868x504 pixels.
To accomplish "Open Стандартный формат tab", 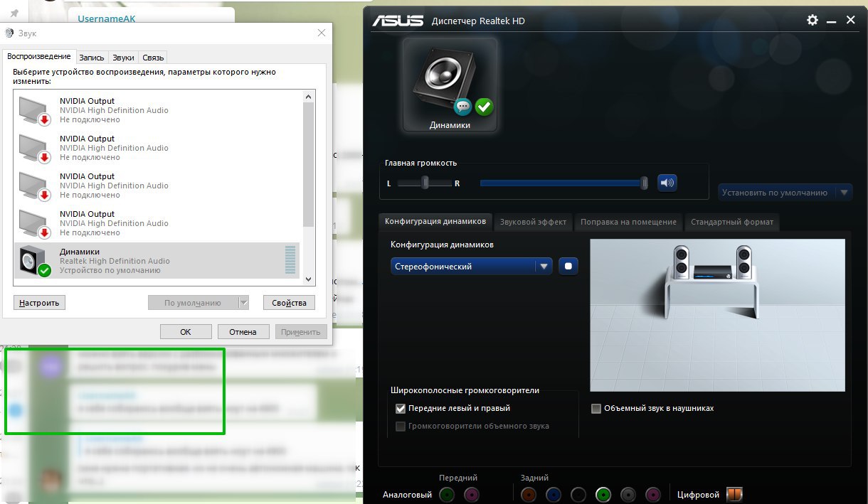I will coord(731,222).
